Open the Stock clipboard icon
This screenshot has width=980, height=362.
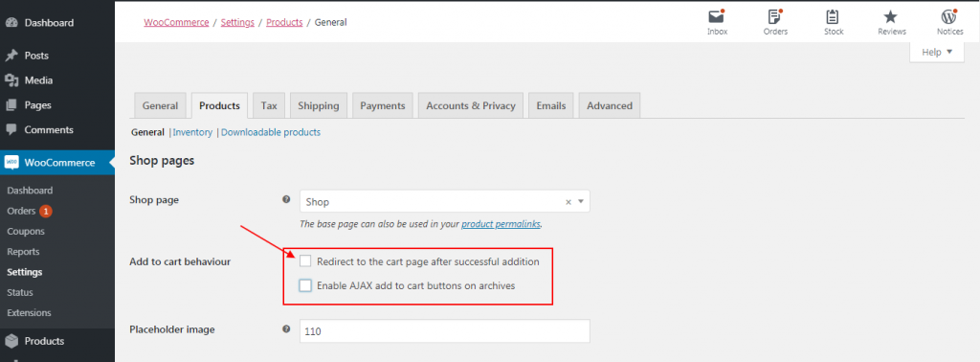coord(833,17)
